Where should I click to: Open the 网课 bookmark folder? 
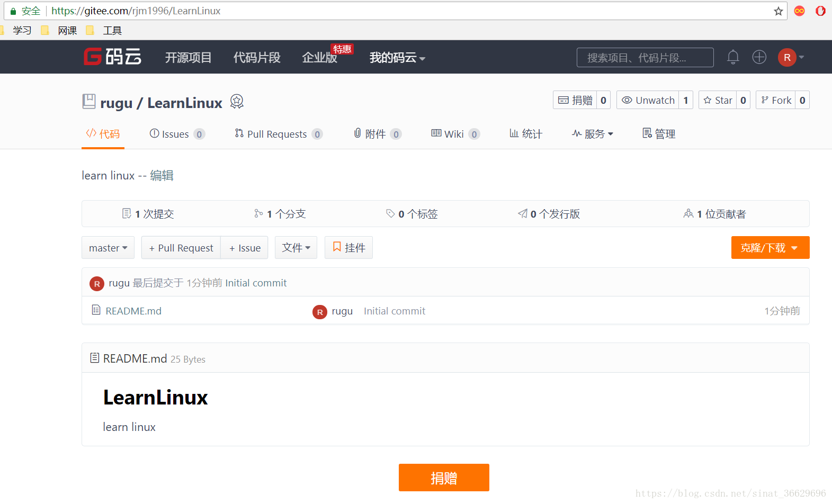pyautogui.click(x=67, y=31)
